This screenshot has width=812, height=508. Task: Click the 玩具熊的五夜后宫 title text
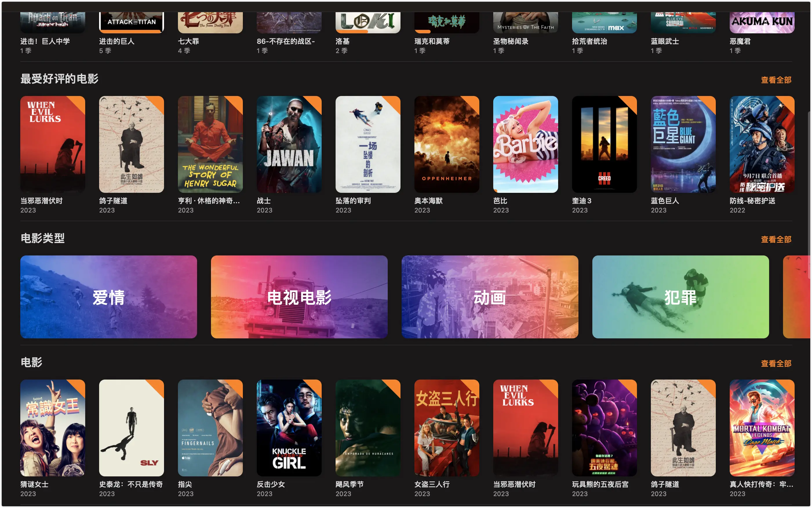click(600, 484)
